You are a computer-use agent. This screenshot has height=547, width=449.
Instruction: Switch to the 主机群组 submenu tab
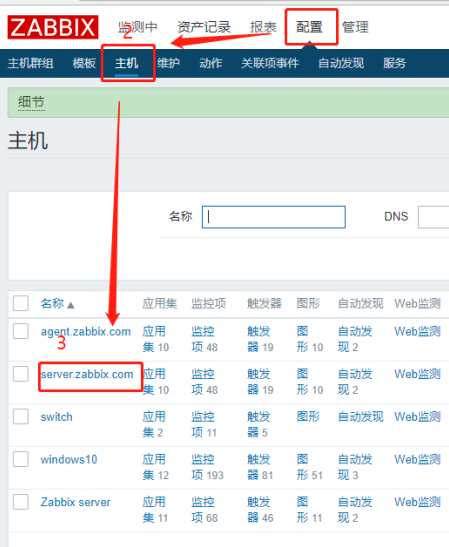(x=31, y=63)
